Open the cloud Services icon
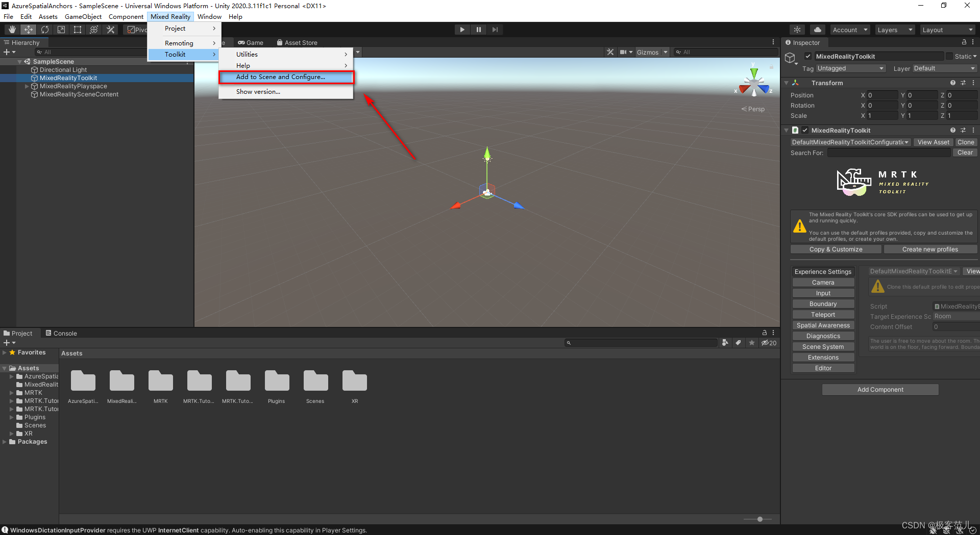 point(818,30)
